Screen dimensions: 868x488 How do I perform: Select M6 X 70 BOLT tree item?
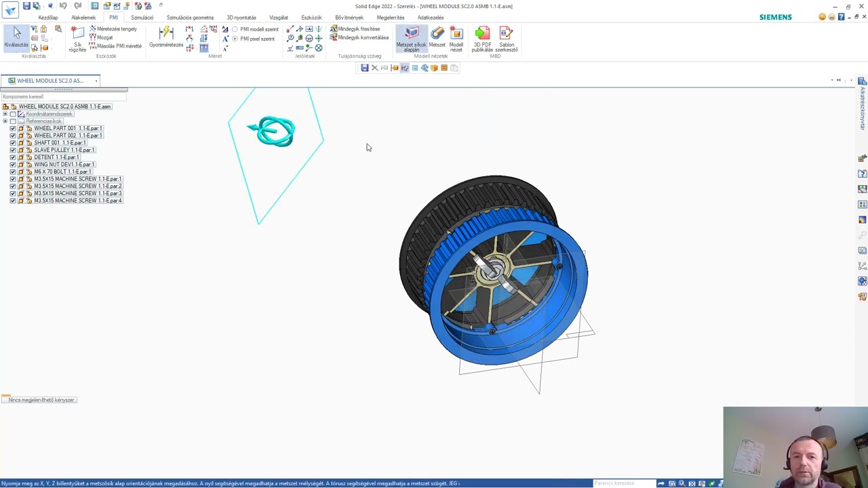click(62, 172)
